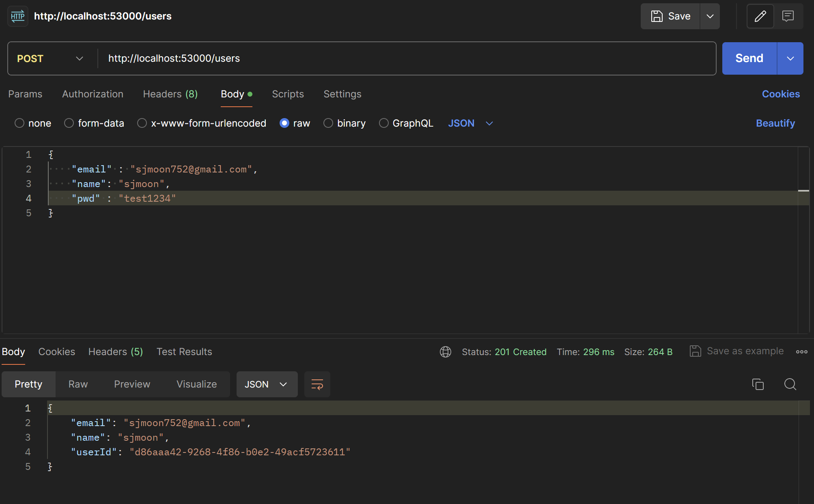Click the editor scrollbar marker
The width and height of the screenshot is (814, 504).
[x=803, y=190]
